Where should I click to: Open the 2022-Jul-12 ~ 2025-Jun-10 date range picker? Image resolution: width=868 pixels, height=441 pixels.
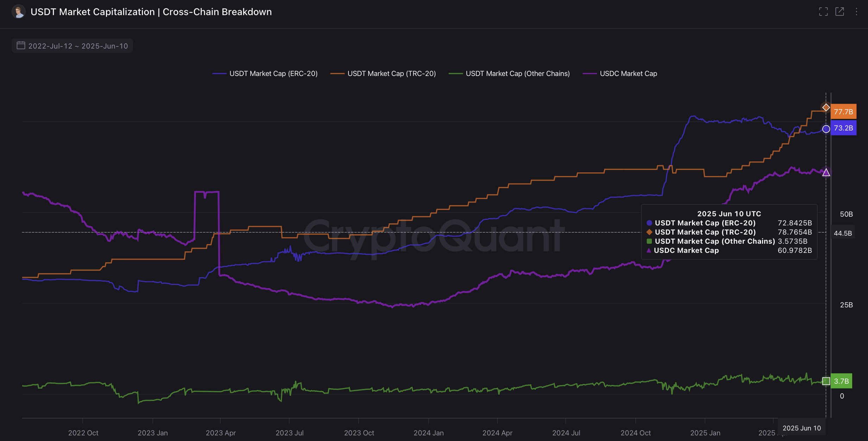point(72,46)
